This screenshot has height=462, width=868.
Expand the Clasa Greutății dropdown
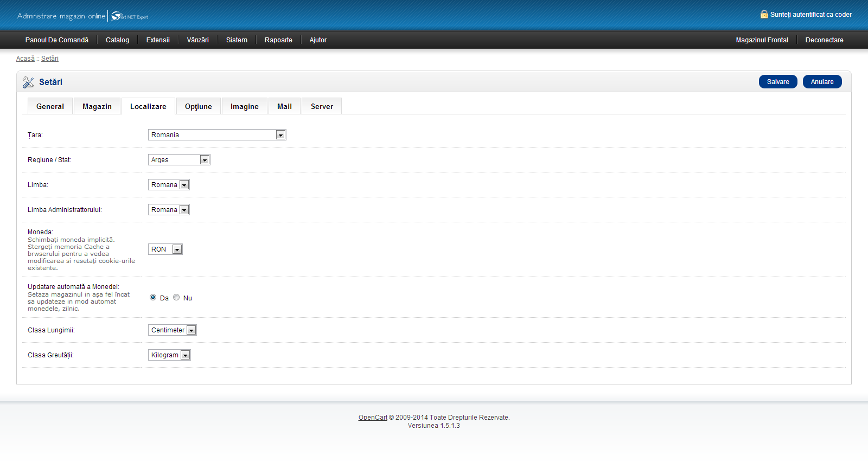click(x=169, y=355)
